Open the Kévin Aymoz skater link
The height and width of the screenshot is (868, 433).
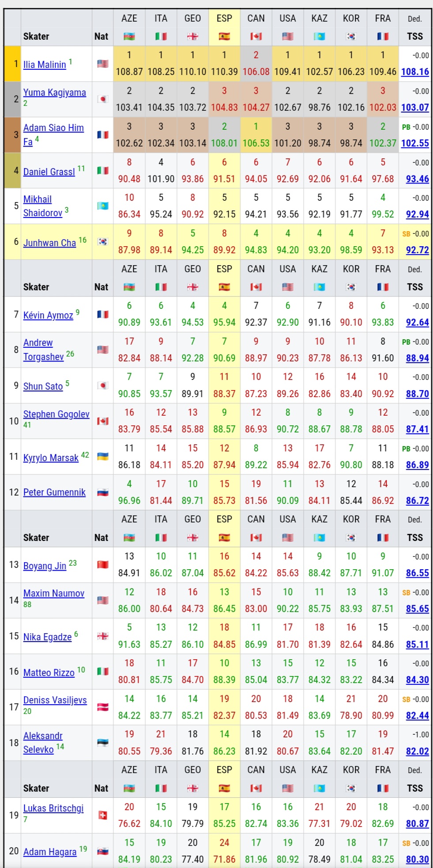[48, 316]
